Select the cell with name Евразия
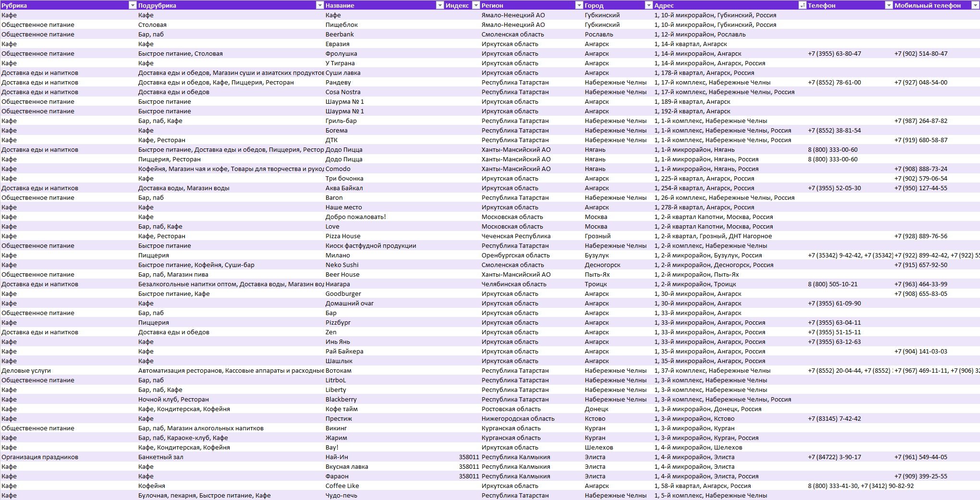Viewport: 980px width, 500px height. coord(384,44)
